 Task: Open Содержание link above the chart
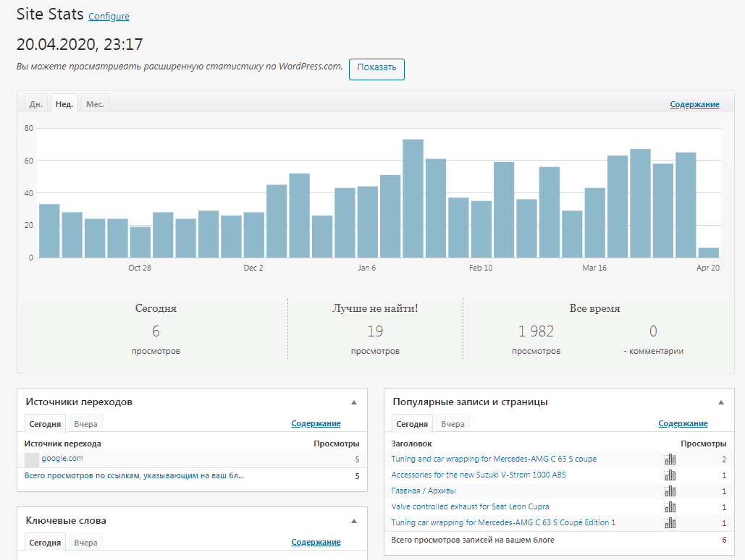[694, 104]
